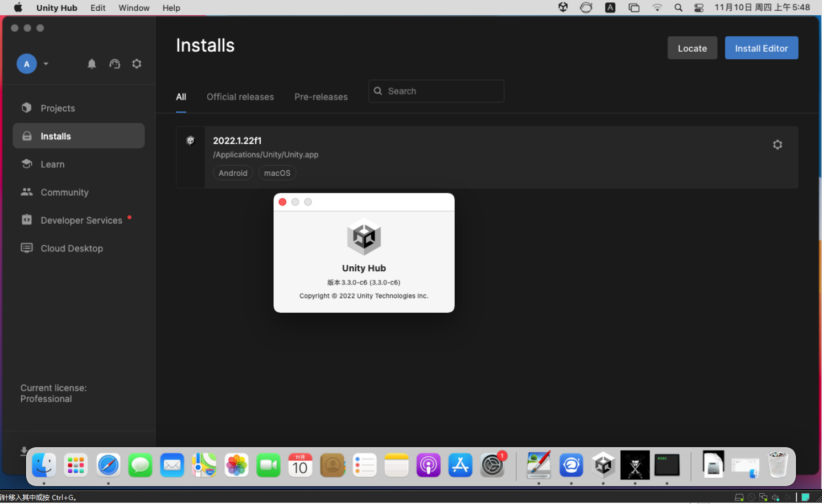822x504 pixels.
Task: Open preferences gear in sidebar header
Action: 137,64
